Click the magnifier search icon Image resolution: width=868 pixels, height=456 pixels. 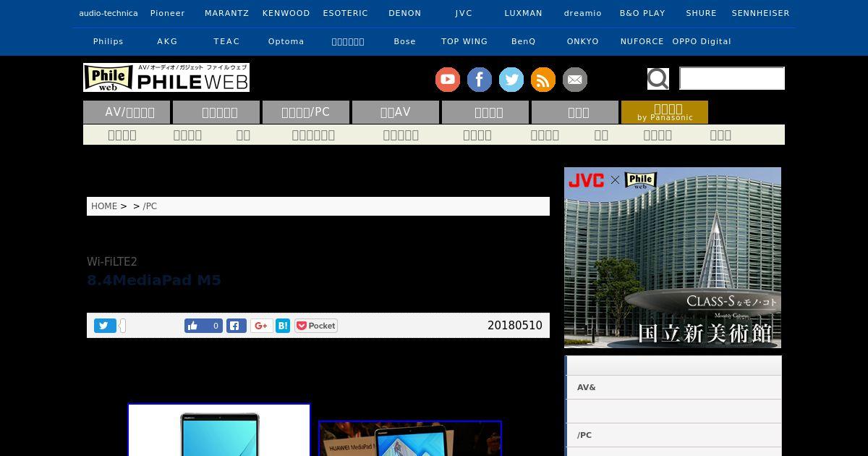(658, 78)
